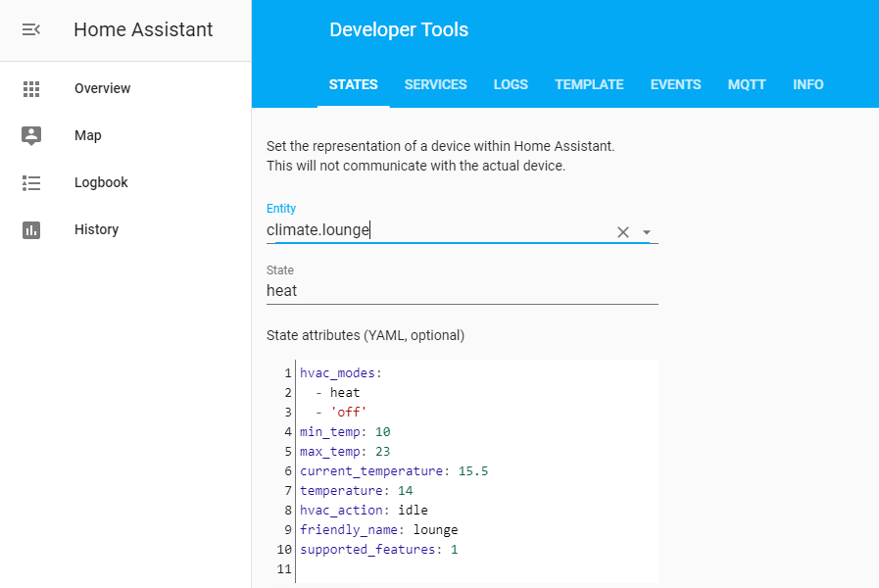Viewport: 879px width, 588px height.
Task: Click the min_temp: 10 line
Action: 345,432
